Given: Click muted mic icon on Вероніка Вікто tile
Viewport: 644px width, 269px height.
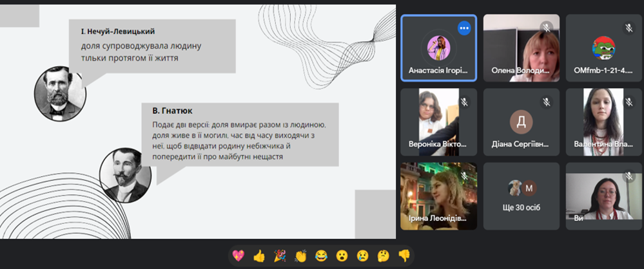Looking at the screenshot, I should [x=464, y=102].
